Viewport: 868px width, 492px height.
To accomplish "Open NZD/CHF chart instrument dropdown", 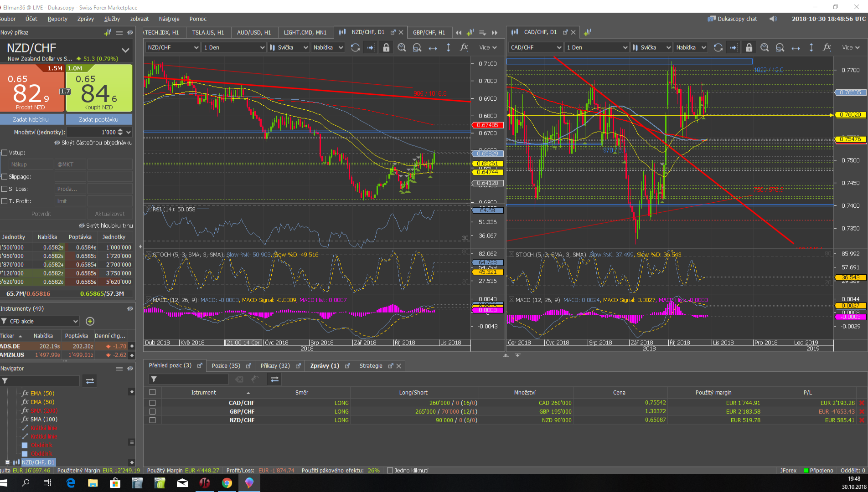I will point(173,47).
